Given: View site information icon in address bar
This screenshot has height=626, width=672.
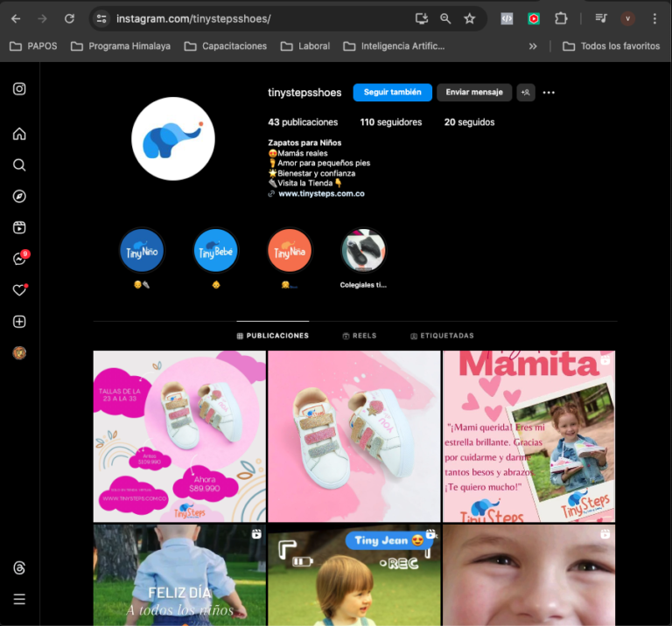Looking at the screenshot, I should point(101,18).
